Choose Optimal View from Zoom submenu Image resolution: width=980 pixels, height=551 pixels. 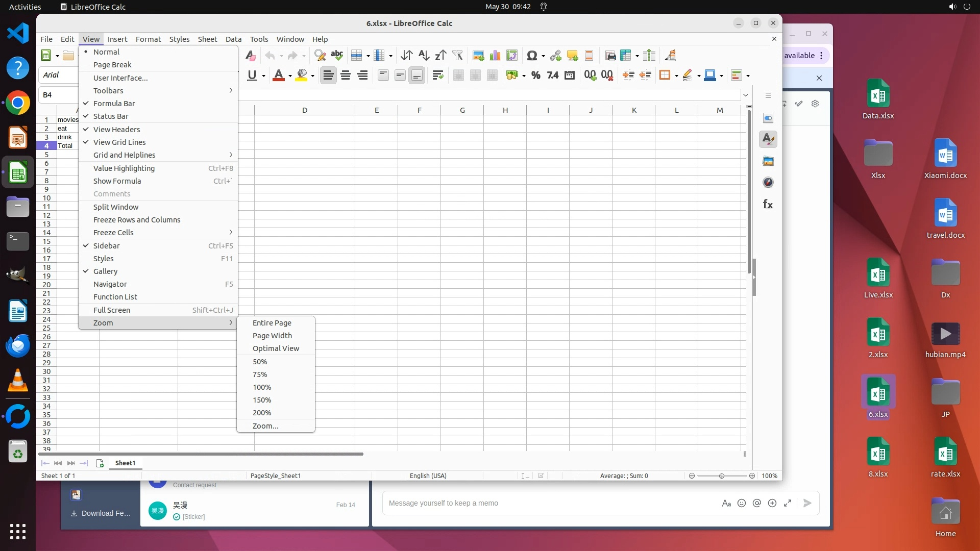(x=276, y=348)
